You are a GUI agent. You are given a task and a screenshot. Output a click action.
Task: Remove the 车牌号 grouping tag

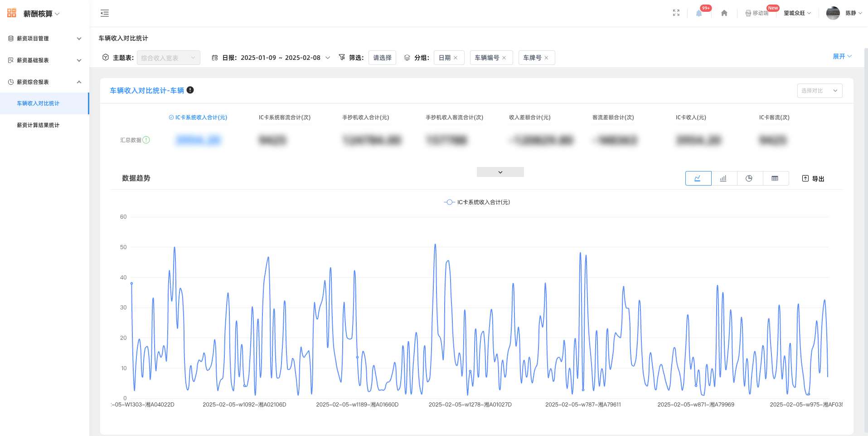547,58
